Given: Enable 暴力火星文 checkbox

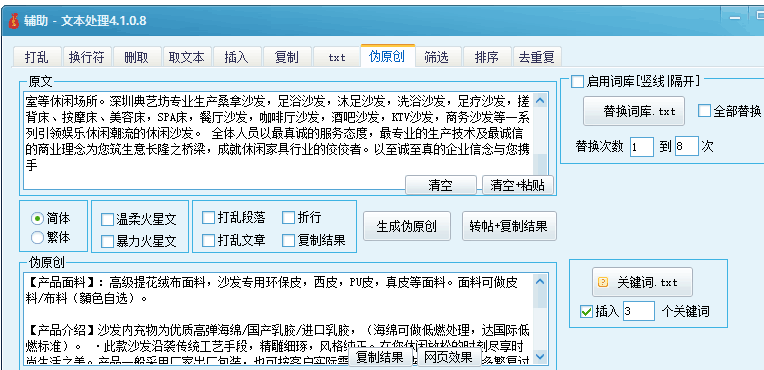Looking at the screenshot, I should point(107,241).
